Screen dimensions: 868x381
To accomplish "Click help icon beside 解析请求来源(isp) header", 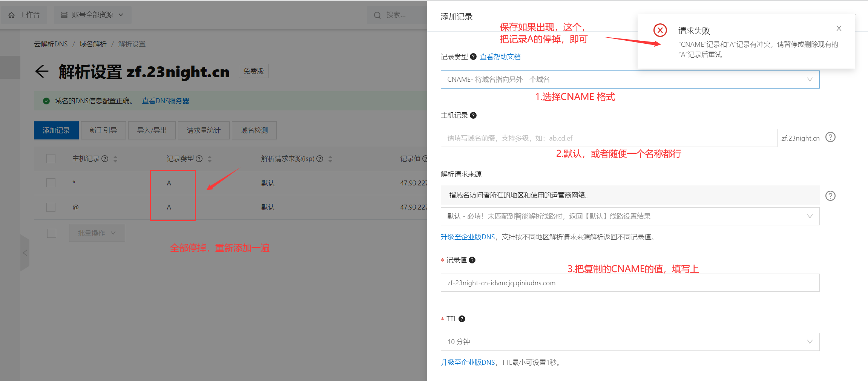I will [x=320, y=159].
